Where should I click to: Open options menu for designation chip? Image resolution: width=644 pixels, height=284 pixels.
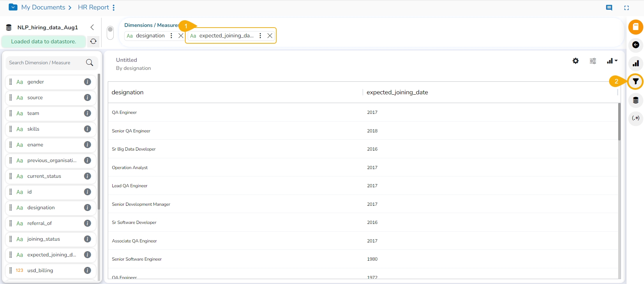click(x=171, y=36)
